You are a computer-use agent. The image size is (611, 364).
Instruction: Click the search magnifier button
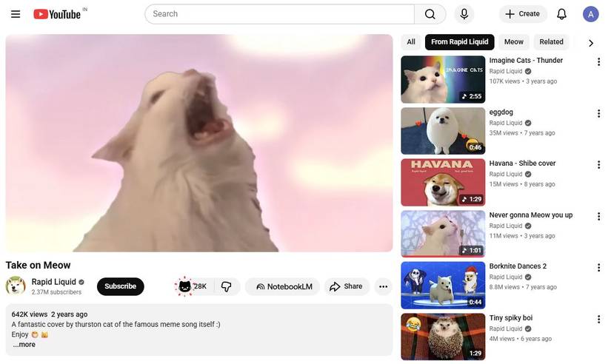(430, 14)
